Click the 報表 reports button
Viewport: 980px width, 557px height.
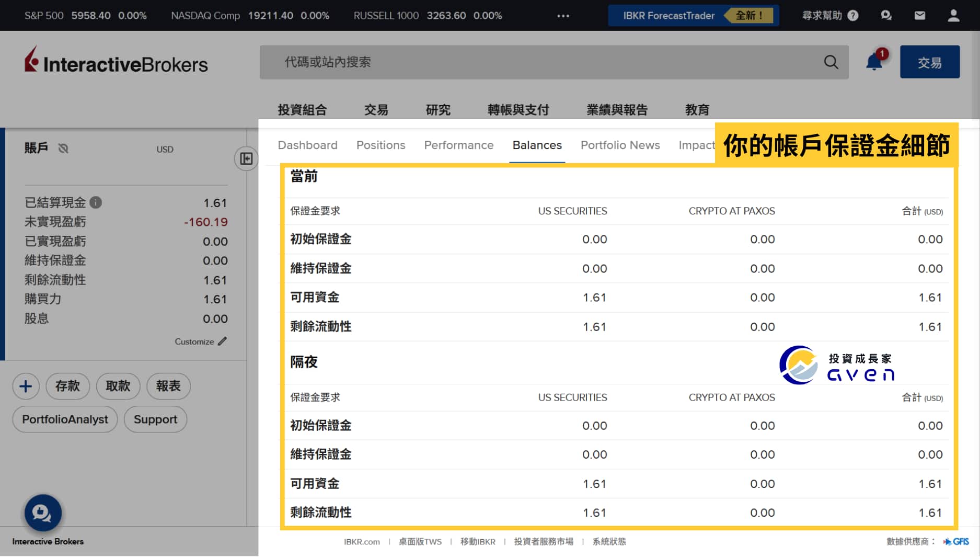click(168, 386)
